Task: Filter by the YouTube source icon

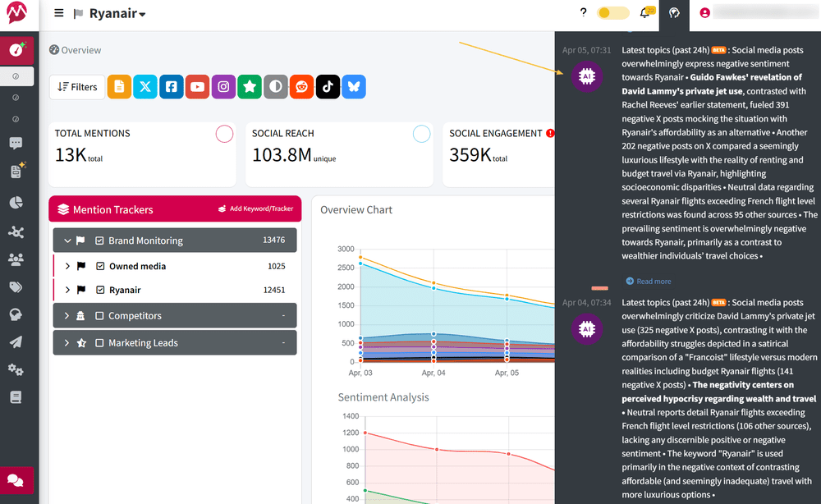Action: pos(197,87)
